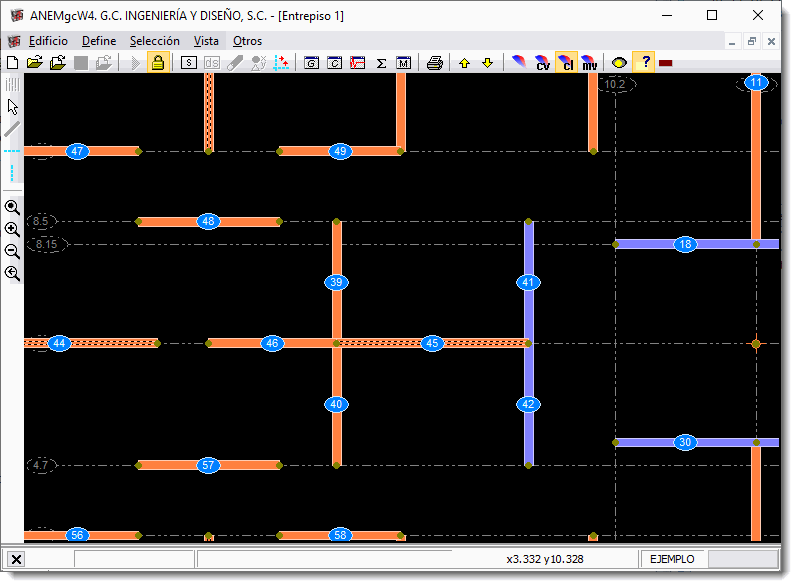
Task: Expand the Otros menu
Action: pyautogui.click(x=247, y=41)
